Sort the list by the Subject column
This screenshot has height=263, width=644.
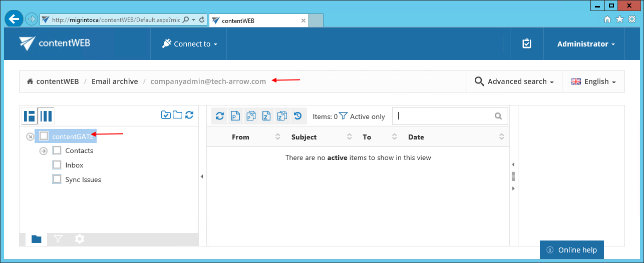pos(321,137)
